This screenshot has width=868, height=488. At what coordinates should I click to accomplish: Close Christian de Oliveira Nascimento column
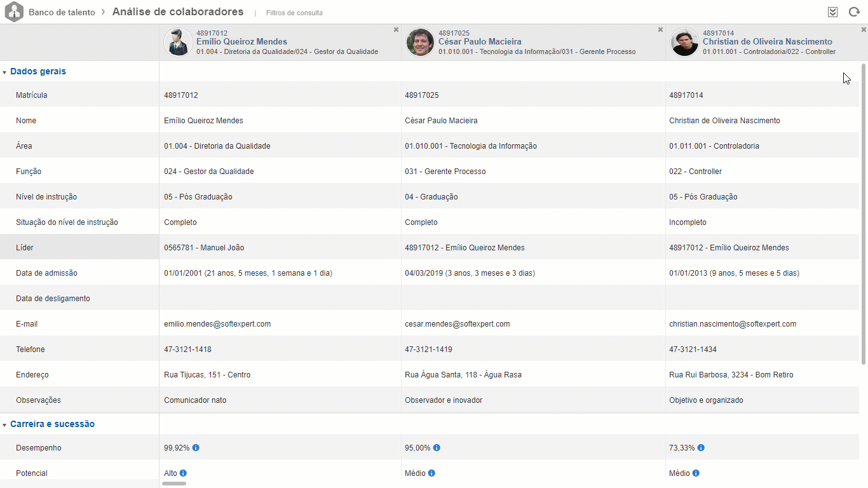click(864, 30)
